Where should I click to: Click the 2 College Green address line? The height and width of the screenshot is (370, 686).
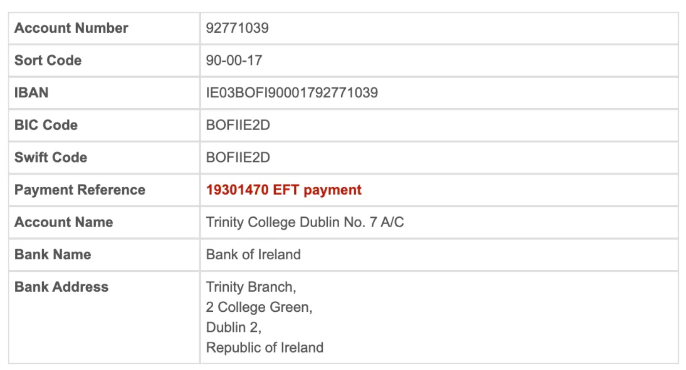[259, 307]
